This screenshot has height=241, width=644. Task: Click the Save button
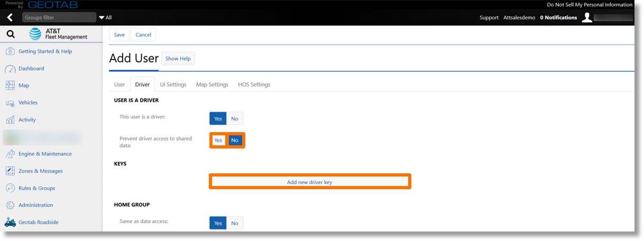click(119, 35)
